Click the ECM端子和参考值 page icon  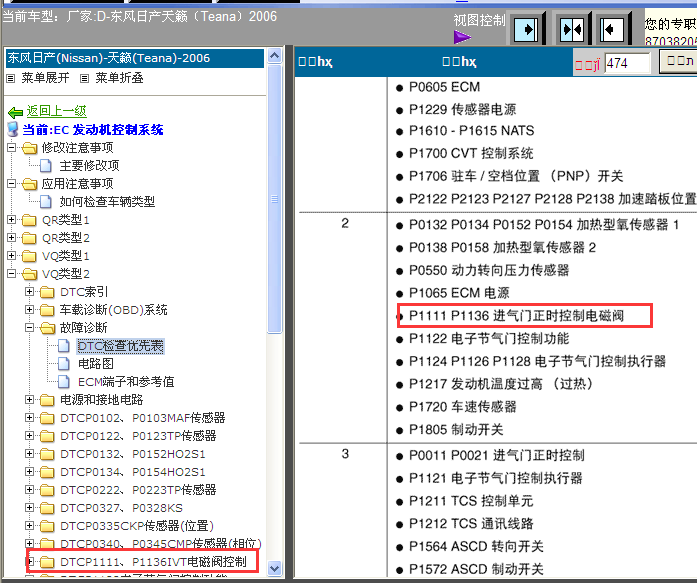(x=64, y=382)
